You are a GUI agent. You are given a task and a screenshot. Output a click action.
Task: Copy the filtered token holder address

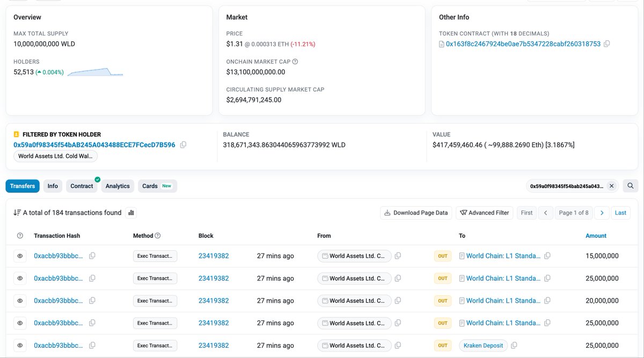(184, 145)
